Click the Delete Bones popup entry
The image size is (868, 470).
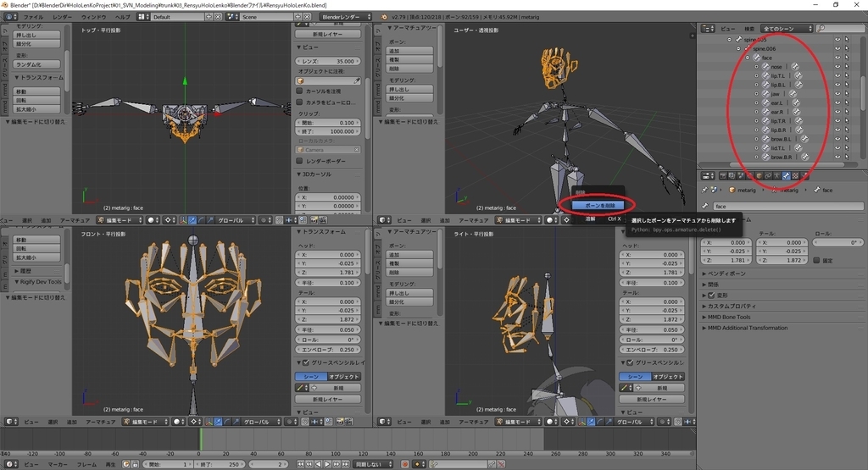pyautogui.click(x=598, y=205)
